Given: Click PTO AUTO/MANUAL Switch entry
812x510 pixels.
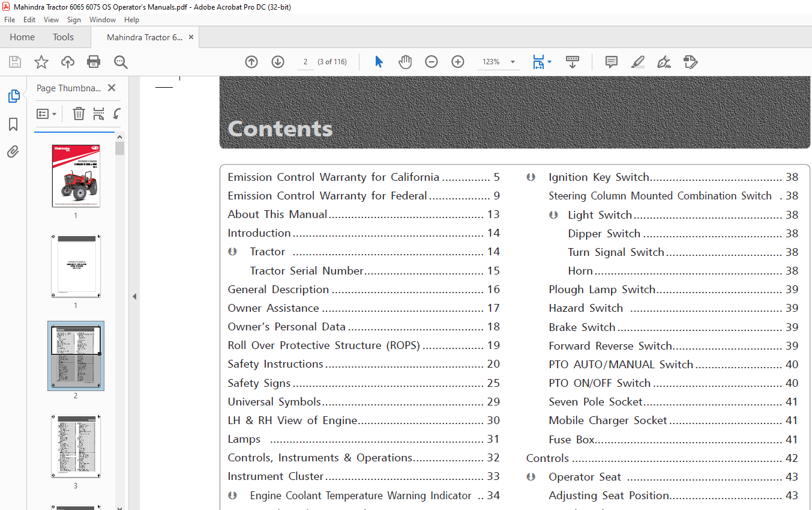Looking at the screenshot, I should coord(673,365).
